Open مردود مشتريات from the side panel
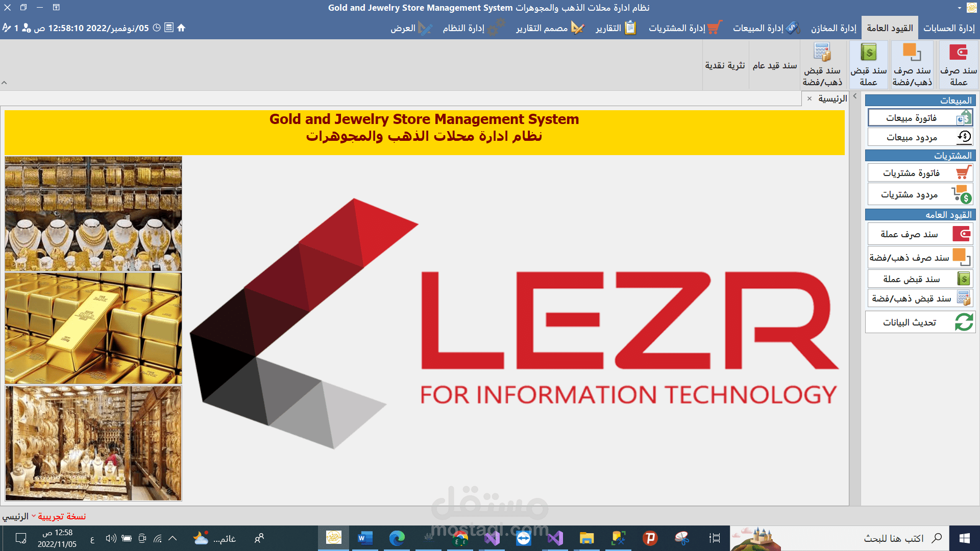This screenshot has height=551, width=980. [920, 194]
